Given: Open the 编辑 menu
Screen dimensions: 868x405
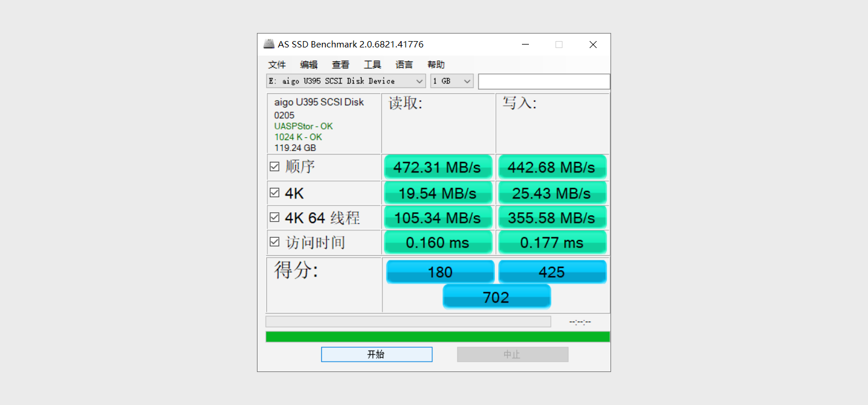Looking at the screenshot, I should pyautogui.click(x=309, y=65).
